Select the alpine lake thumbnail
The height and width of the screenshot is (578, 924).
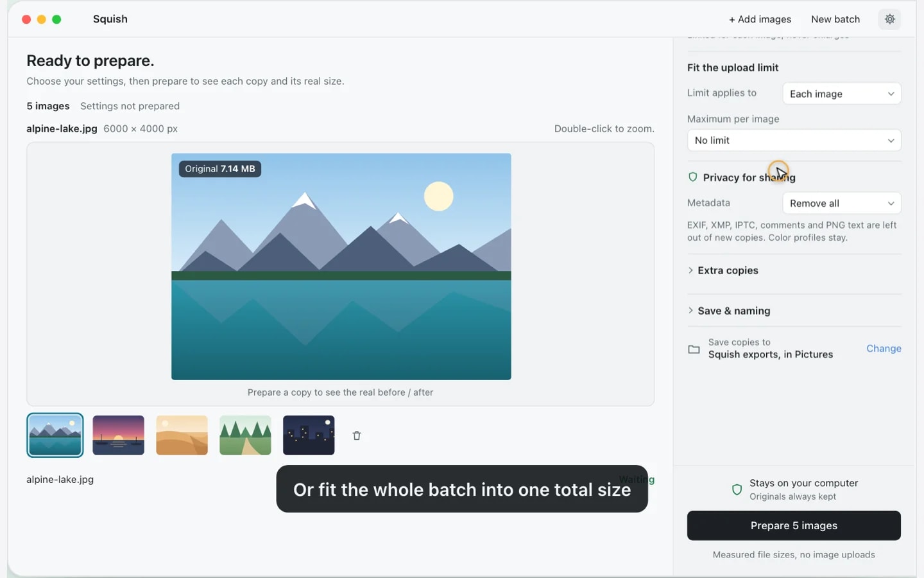(x=55, y=435)
